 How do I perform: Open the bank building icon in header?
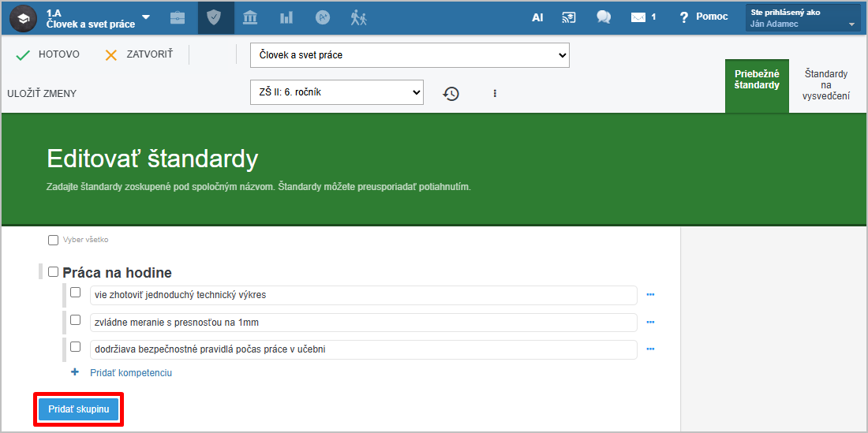[250, 17]
